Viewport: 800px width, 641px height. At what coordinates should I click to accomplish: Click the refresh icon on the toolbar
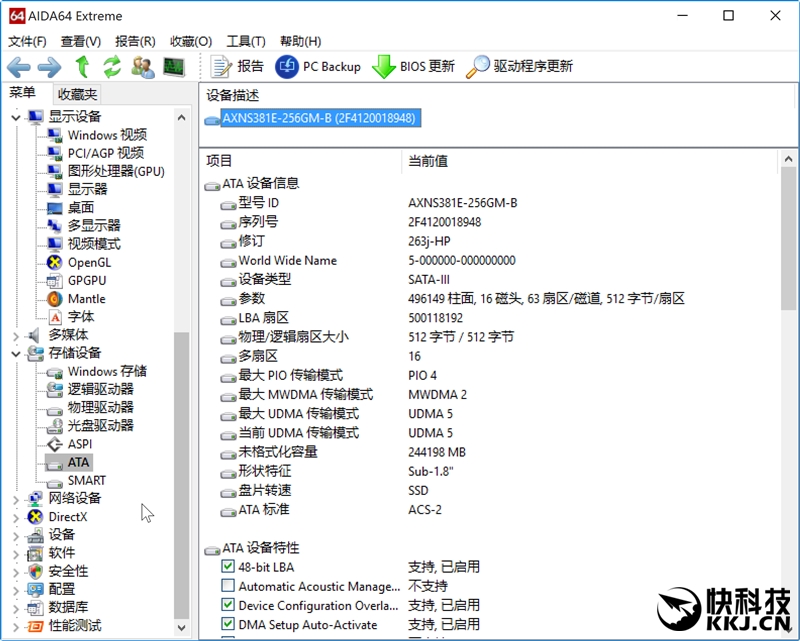[112, 67]
